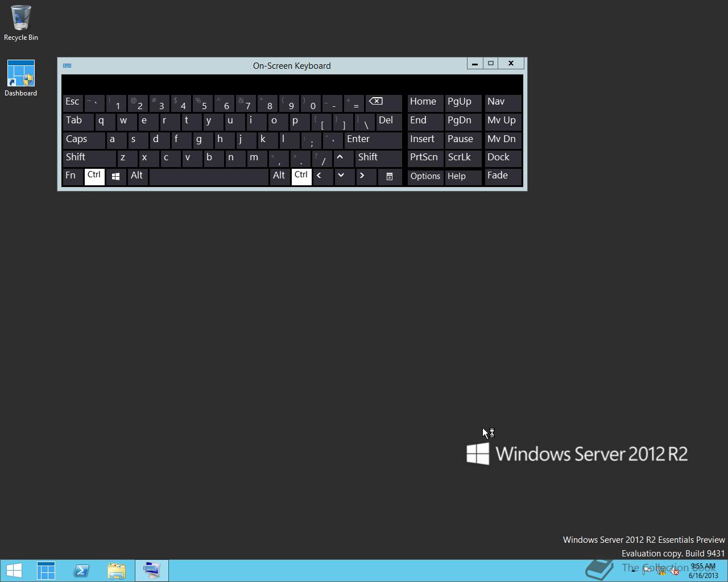Click the left arrow key
728x582 pixels.
(322, 177)
